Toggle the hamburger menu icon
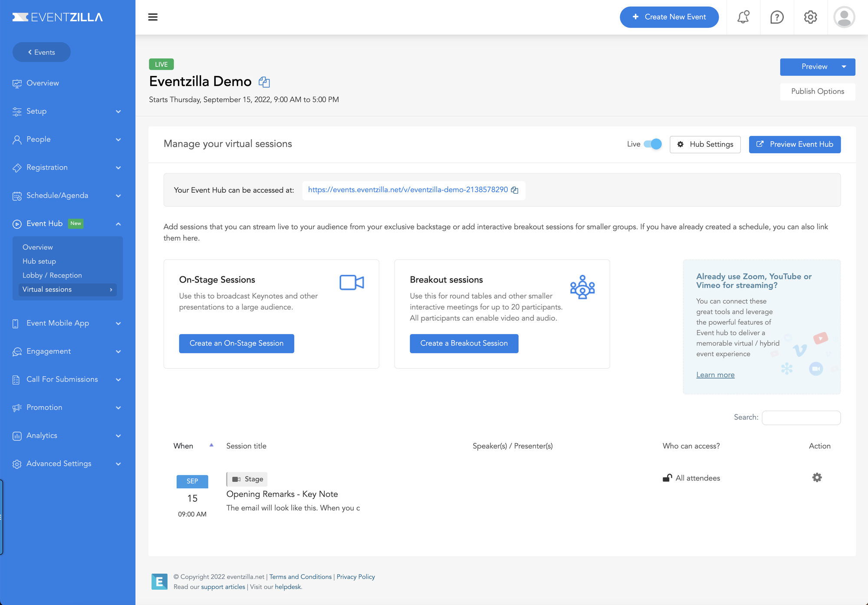 (x=153, y=17)
